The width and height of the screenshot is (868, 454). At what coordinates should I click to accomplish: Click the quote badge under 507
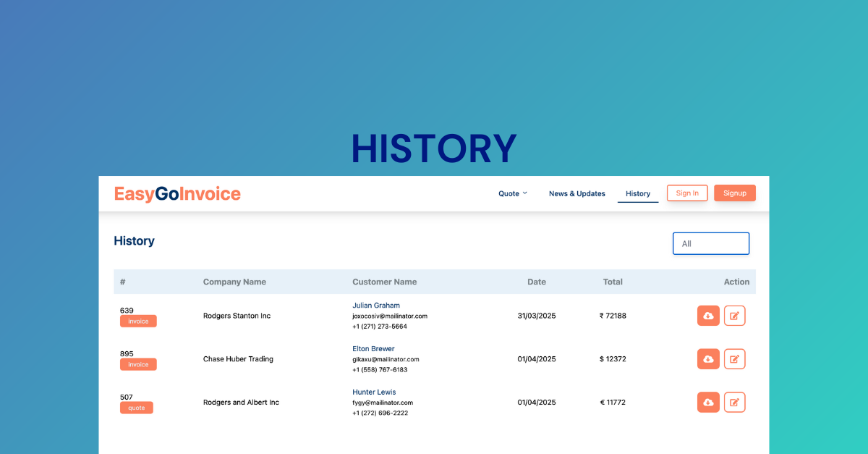(x=136, y=408)
